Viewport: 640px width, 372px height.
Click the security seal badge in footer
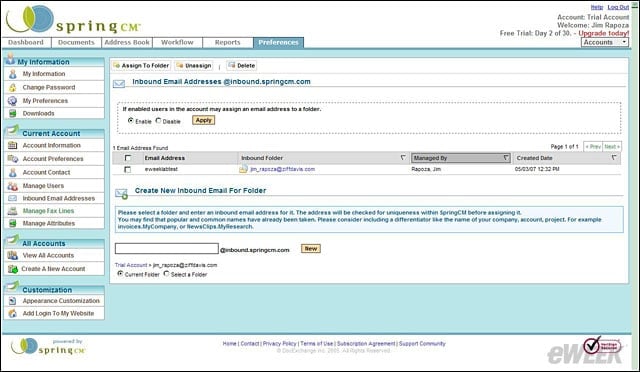tap(602, 346)
